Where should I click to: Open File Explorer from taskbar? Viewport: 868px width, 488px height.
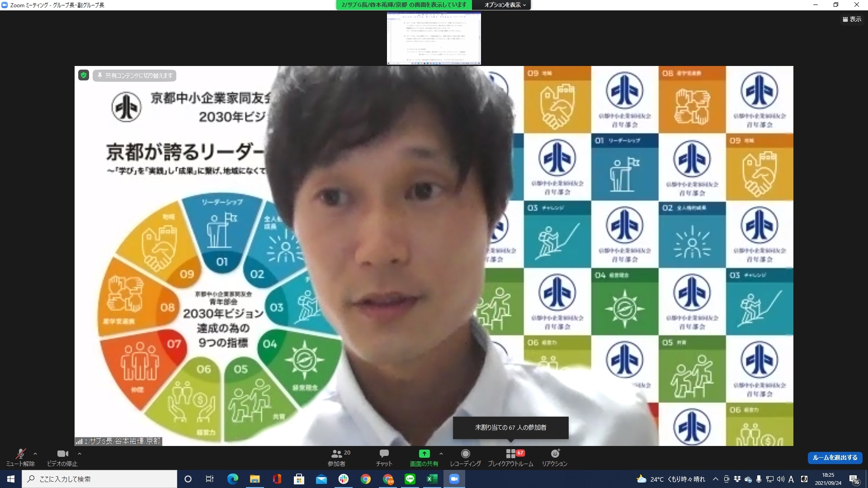(255, 479)
